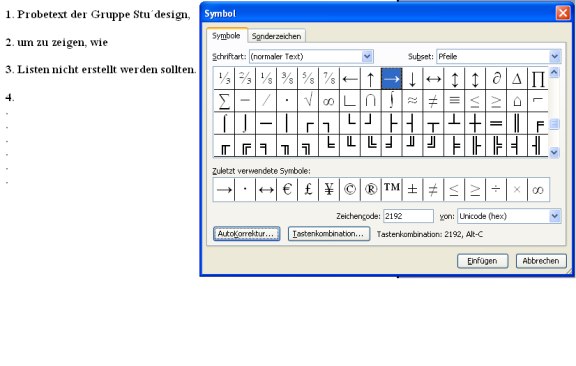576x366 pixels.
Task: Pick the integral ∫ symbol
Action: pyautogui.click(x=392, y=101)
